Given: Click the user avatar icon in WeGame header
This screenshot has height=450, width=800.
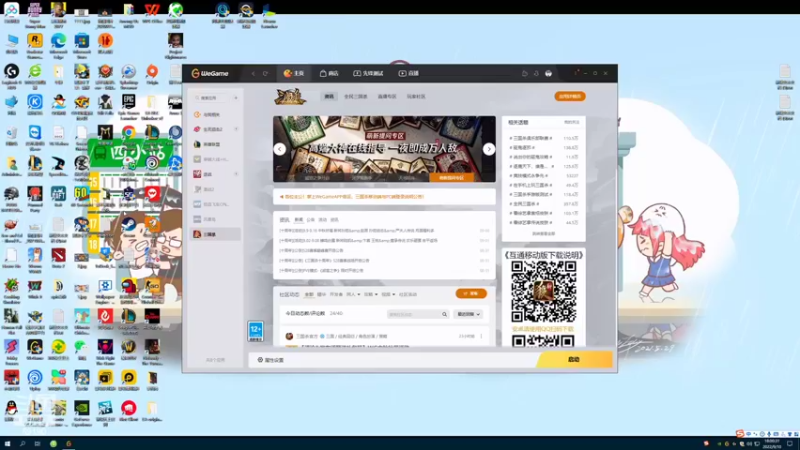Looking at the screenshot, I should click(548, 73).
